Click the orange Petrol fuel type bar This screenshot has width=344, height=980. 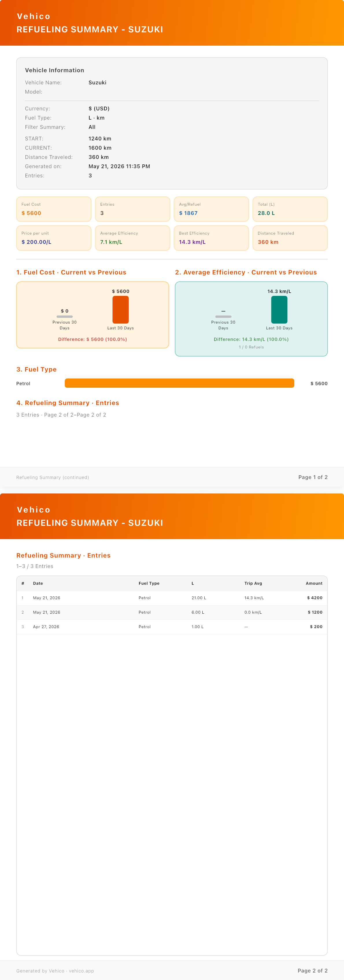click(x=180, y=383)
